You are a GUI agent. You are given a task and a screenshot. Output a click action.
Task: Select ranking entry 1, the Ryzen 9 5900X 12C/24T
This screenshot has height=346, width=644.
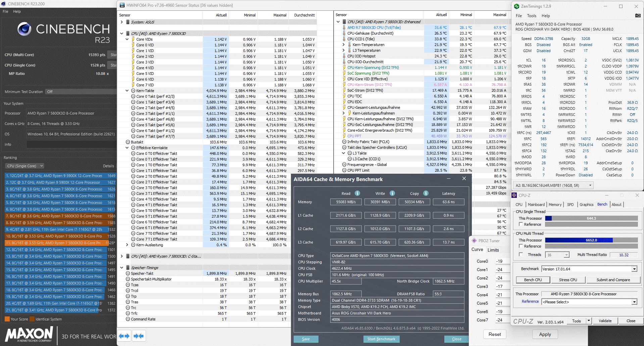[60, 176]
